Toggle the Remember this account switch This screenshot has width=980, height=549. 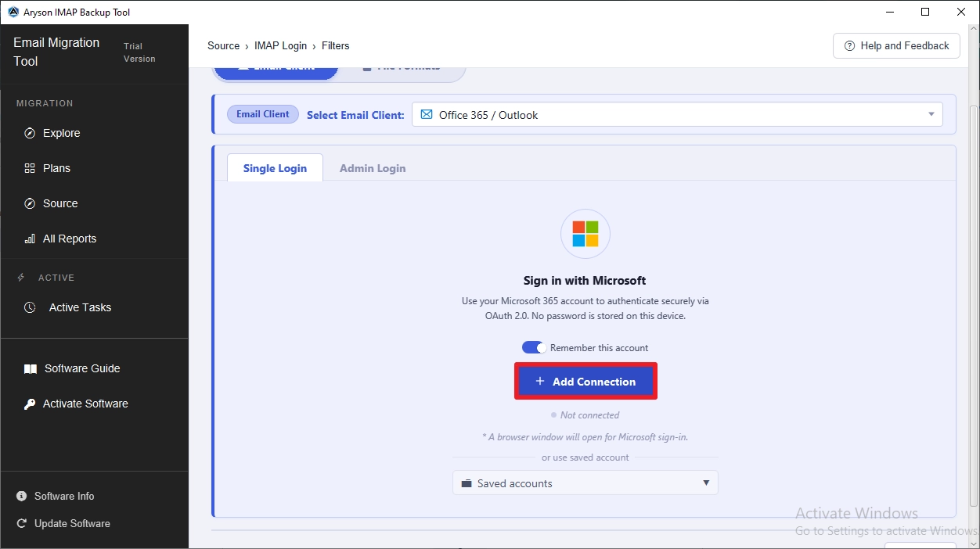[x=534, y=347]
